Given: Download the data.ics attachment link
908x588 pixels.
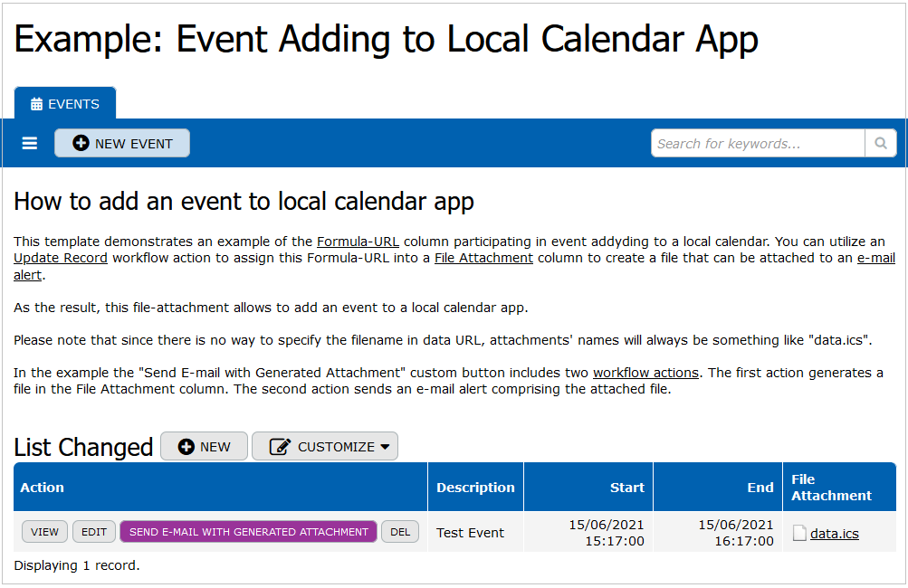Looking at the screenshot, I should (834, 534).
